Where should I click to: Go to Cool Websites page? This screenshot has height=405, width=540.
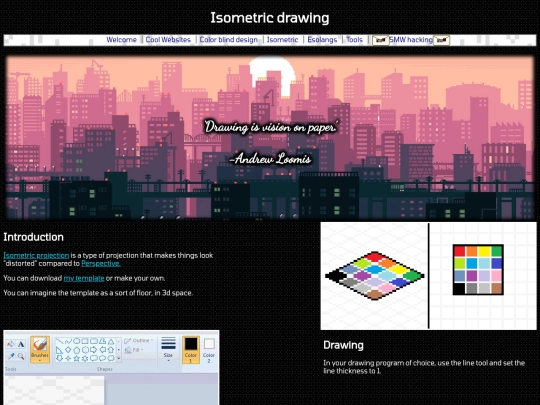(168, 40)
